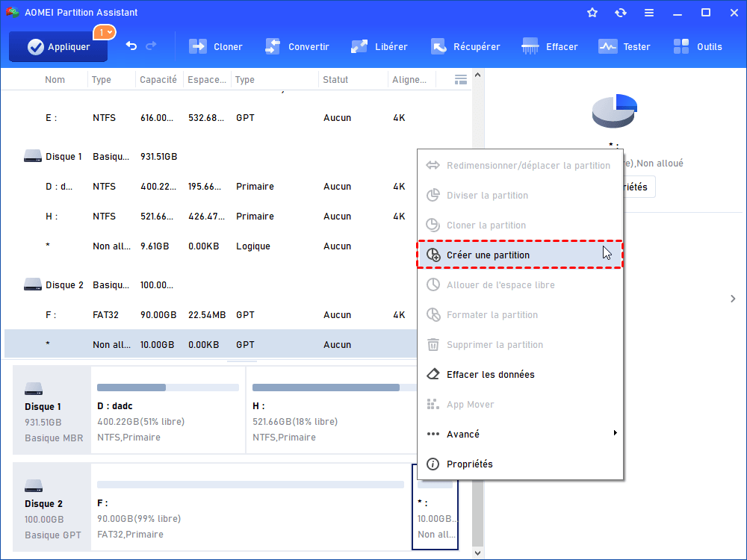747x560 pixels.
Task: Sort by the Nom column header
Action: (x=55, y=80)
